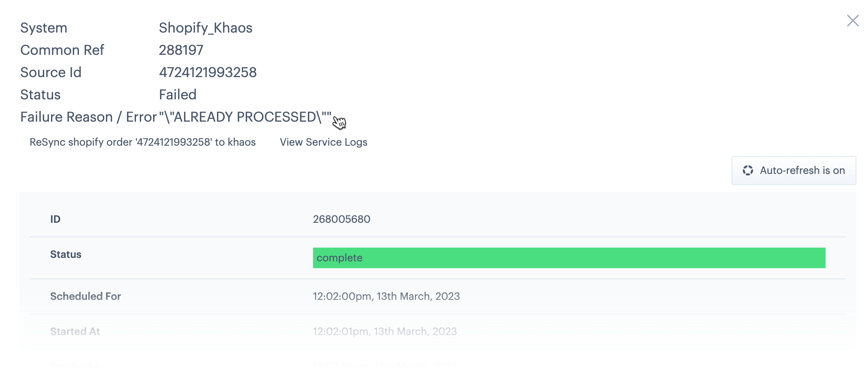Screen dimensions: 868x371
Task: Click the auto-refresh spinner icon
Action: tap(748, 171)
